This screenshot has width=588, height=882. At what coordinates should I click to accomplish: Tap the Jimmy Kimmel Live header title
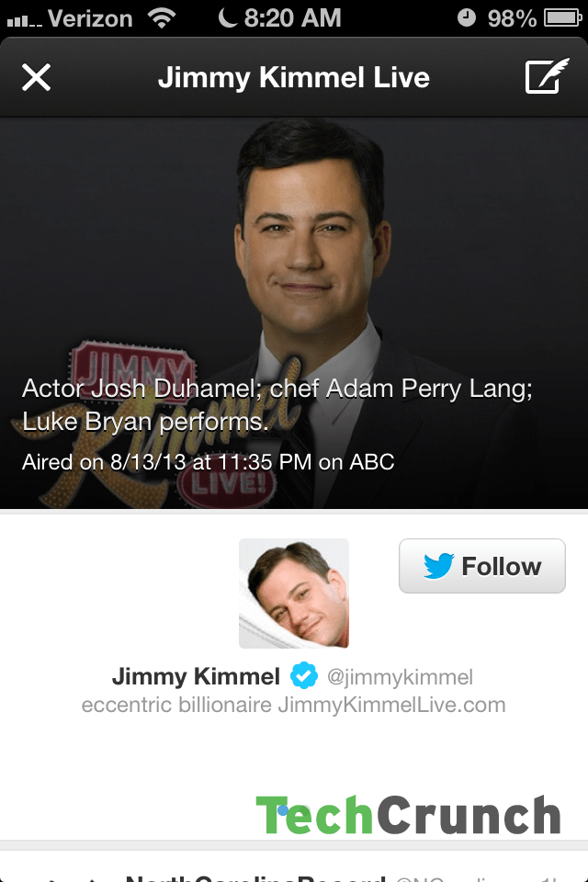(x=294, y=77)
